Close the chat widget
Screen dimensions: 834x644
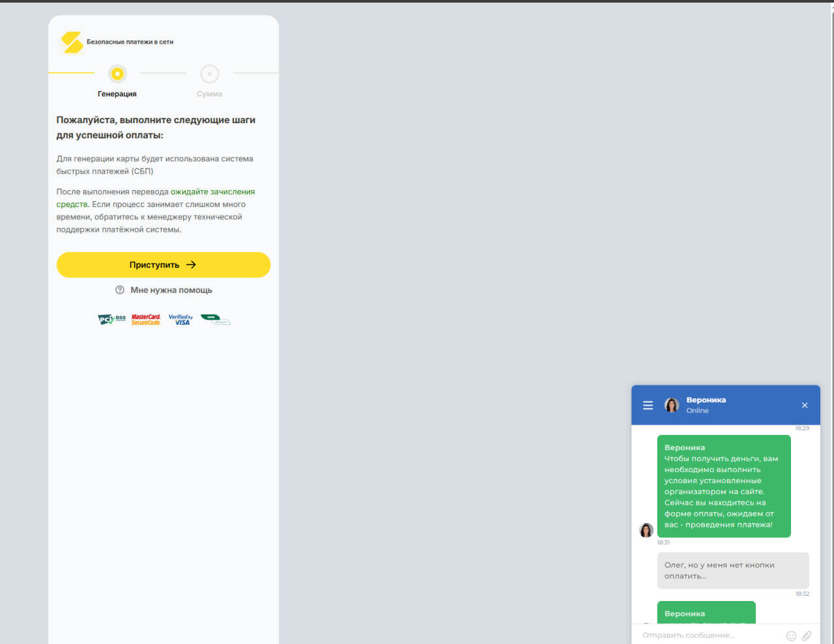click(805, 405)
